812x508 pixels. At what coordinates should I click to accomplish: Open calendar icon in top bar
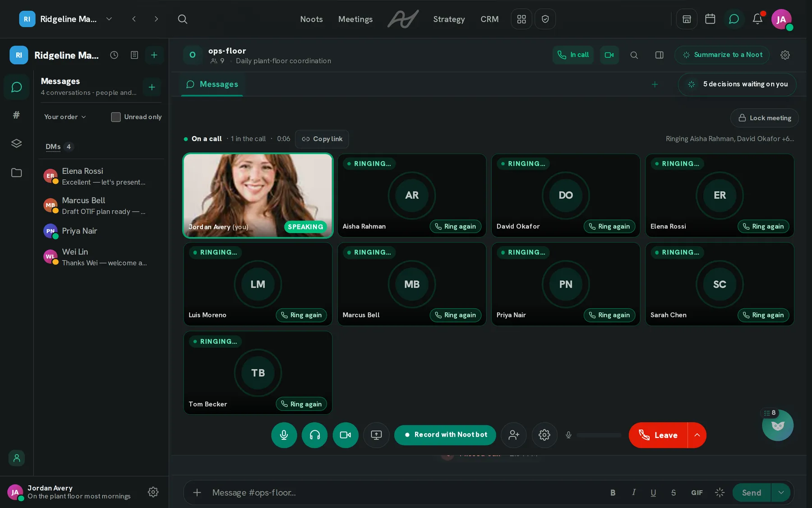710,19
